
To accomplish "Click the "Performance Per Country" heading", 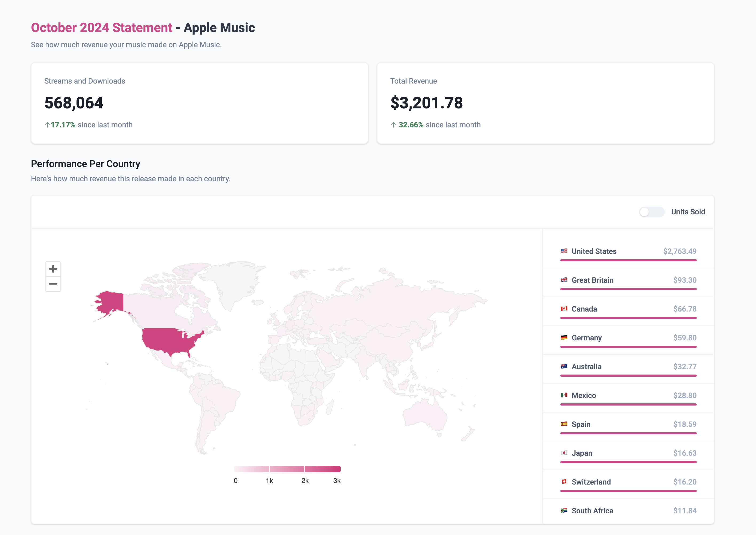I will click(86, 164).
